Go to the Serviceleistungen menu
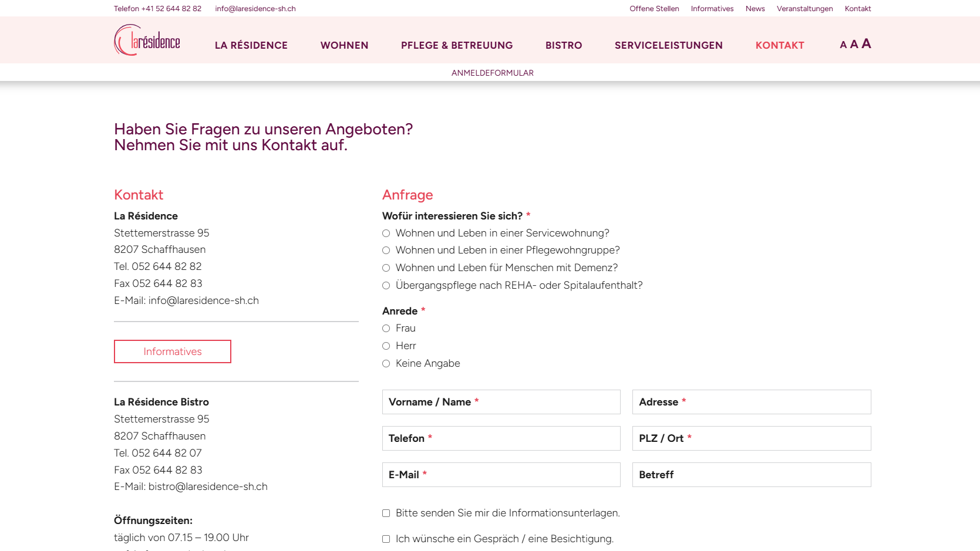Image resolution: width=980 pixels, height=551 pixels. click(x=668, y=45)
